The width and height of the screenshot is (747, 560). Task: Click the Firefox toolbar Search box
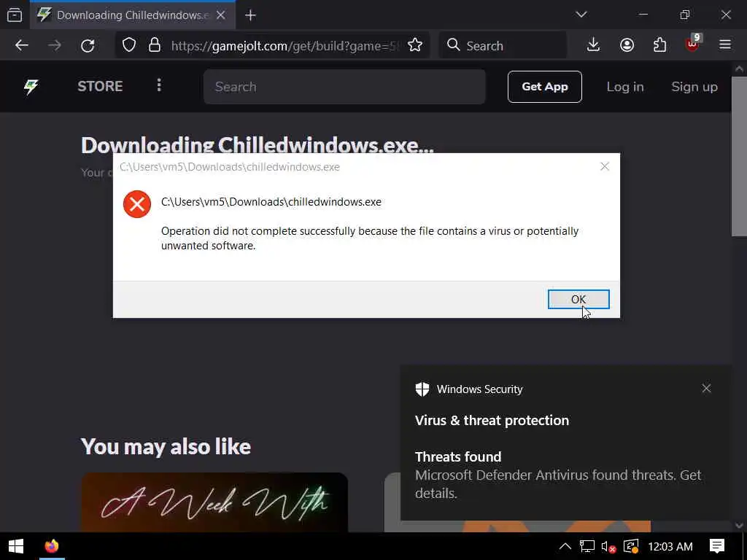click(503, 46)
